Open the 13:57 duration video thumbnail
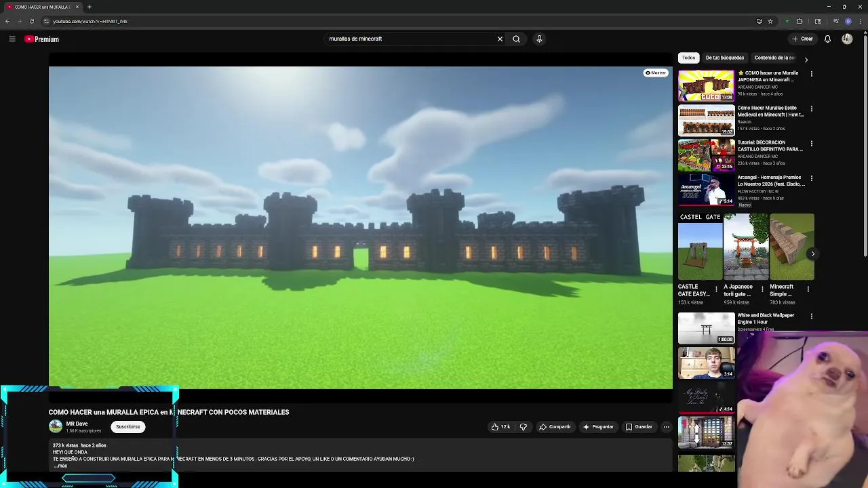The width and height of the screenshot is (868, 488). point(707,432)
